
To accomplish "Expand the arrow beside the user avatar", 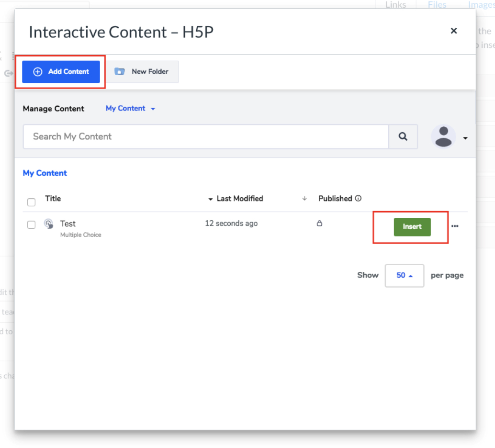I will (465, 138).
